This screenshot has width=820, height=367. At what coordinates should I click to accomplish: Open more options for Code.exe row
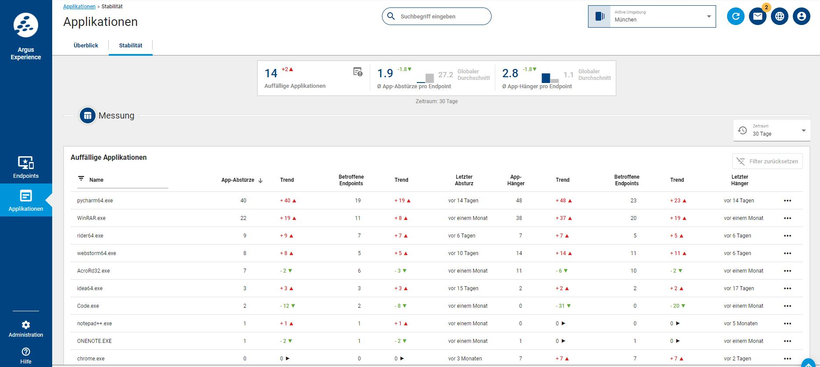(787, 306)
